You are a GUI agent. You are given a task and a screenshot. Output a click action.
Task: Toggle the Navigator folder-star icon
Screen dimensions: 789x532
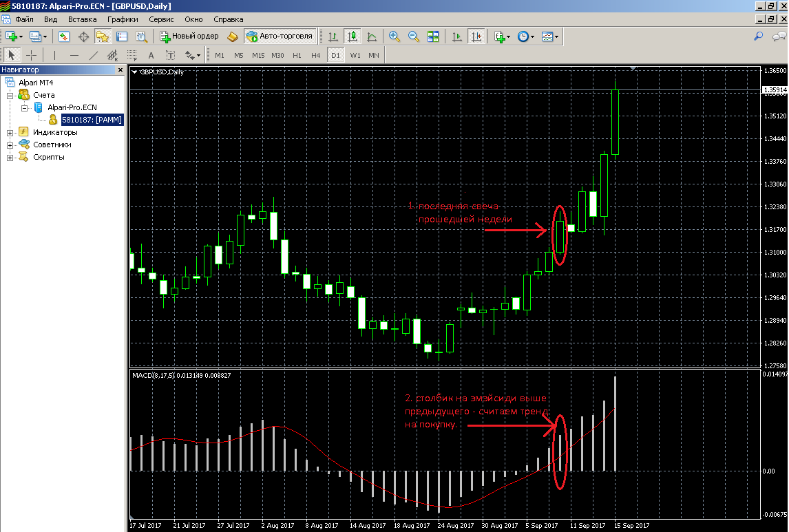point(103,36)
